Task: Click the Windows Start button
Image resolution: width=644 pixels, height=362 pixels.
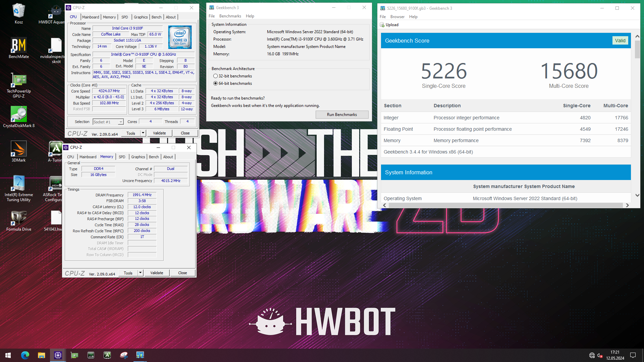Action: 8,355
